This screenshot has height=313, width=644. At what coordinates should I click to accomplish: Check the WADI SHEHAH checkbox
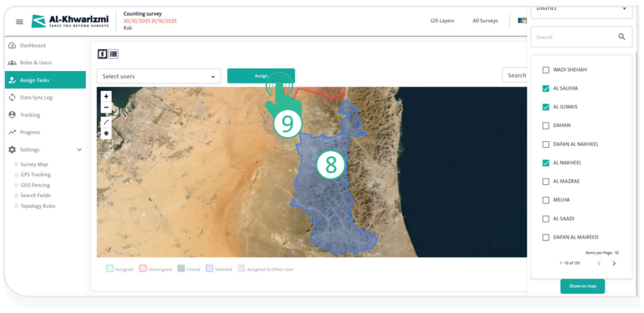546,70
